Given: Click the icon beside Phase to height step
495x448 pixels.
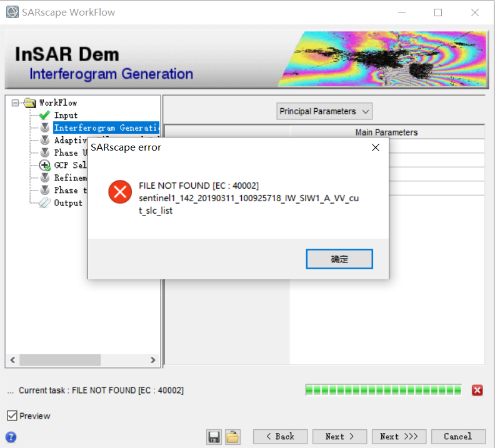Looking at the screenshot, I should tap(45, 190).
